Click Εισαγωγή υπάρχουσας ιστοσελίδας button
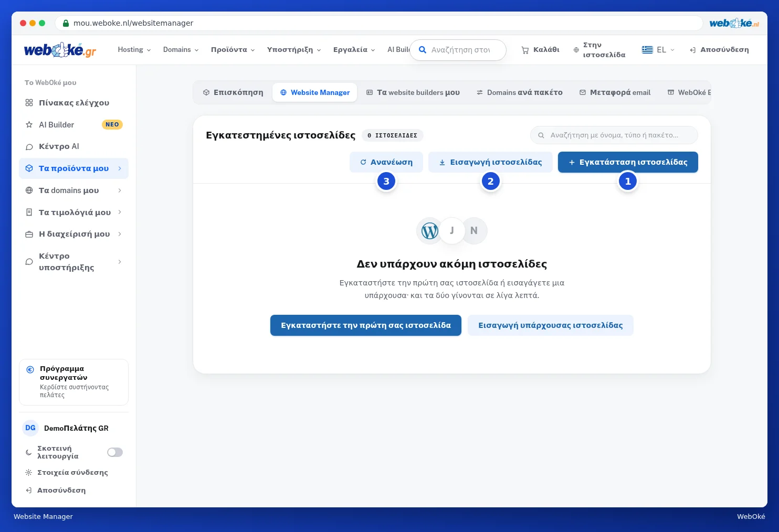The image size is (779, 532). coord(551,325)
